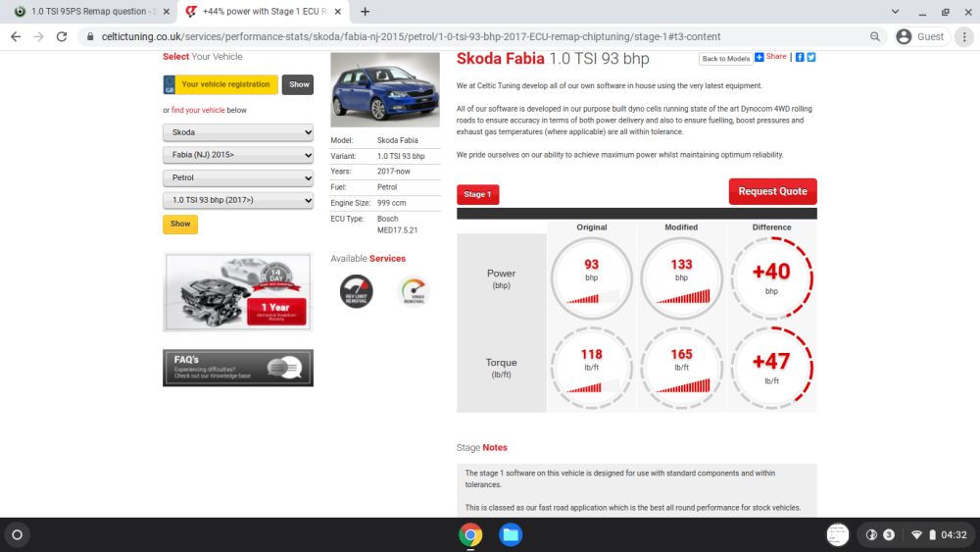Open the Files app in shelf

click(511, 534)
